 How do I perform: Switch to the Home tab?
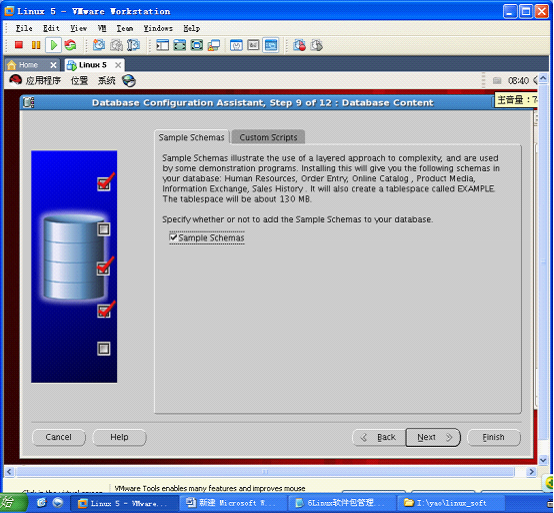click(x=28, y=65)
